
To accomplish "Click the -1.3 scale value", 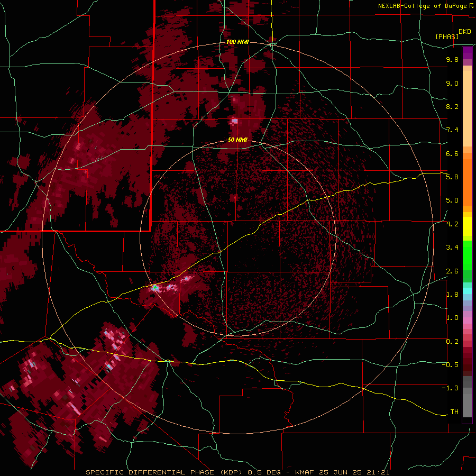I will click(450, 388).
